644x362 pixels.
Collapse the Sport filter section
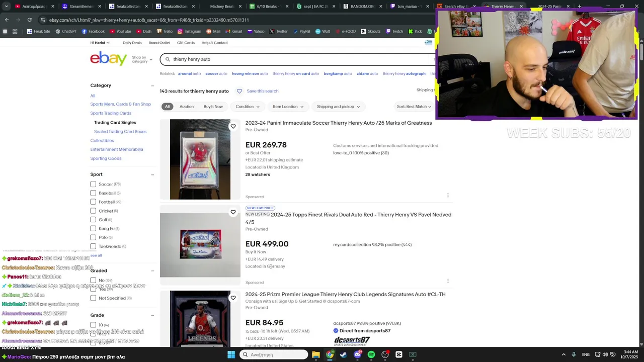(x=152, y=174)
